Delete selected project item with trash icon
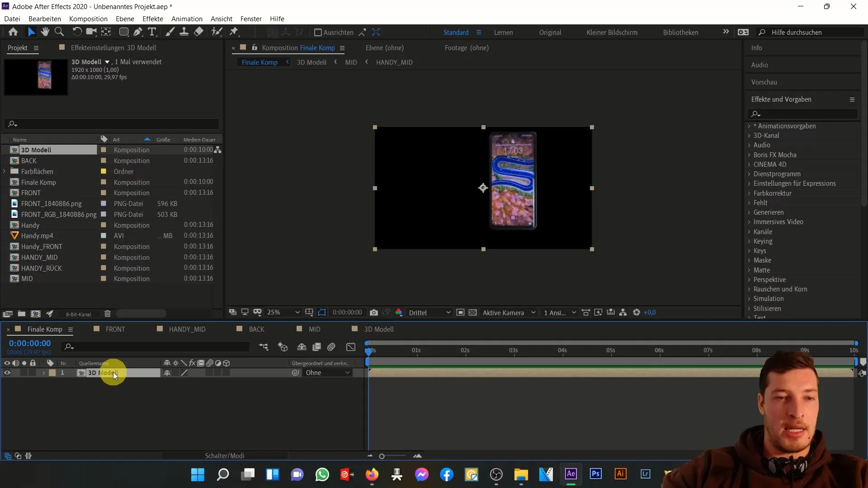The image size is (868, 488). [x=107, y=314]
